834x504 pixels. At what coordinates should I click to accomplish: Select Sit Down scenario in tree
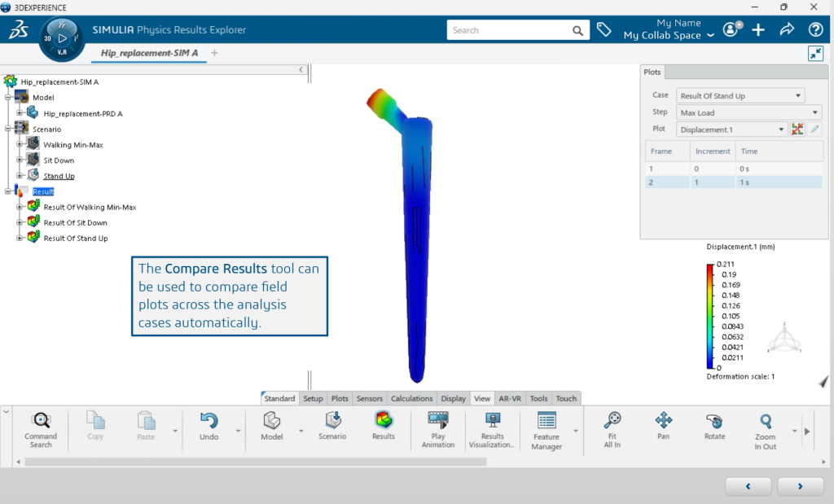point(59,160)
